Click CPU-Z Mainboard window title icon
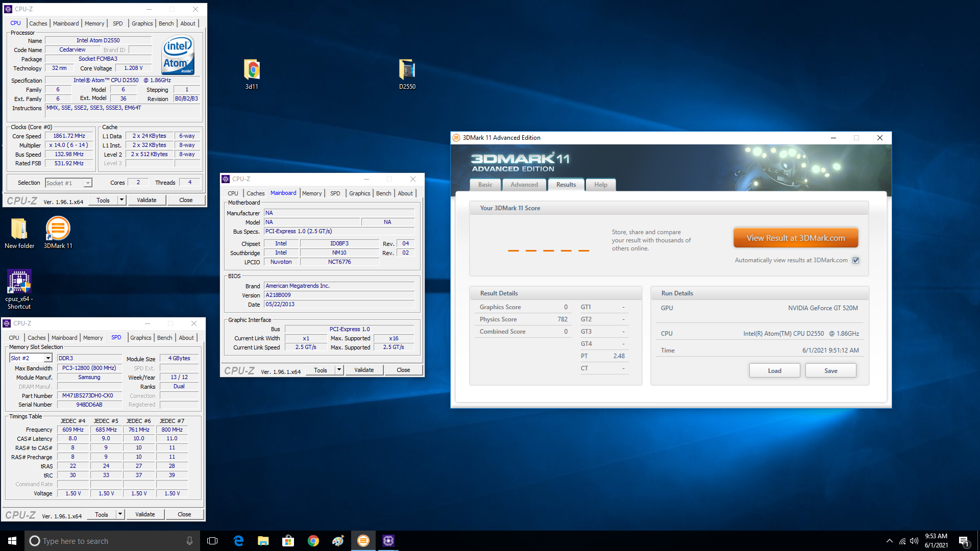 pyautogui.click(x=226, y=179)
